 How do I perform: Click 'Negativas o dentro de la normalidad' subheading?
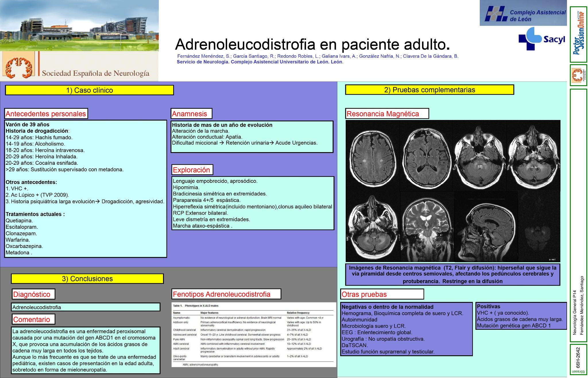[388, 307]
